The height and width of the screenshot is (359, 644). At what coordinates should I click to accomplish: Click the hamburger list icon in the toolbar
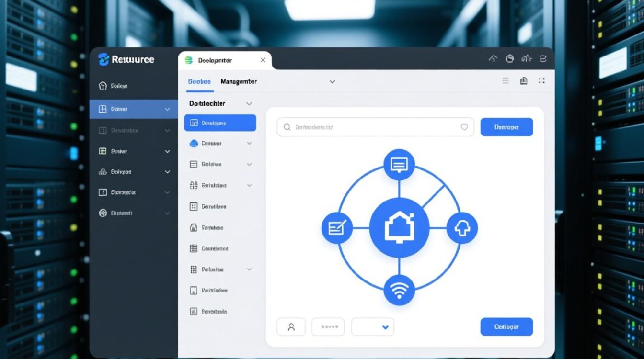pyautogui.click(x=506, y=81)
